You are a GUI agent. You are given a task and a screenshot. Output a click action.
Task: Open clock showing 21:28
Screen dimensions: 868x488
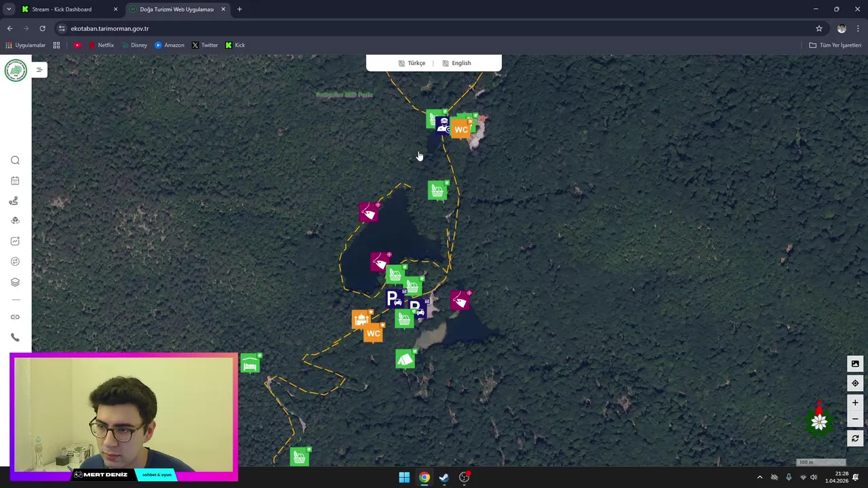[x=836, y=477]
